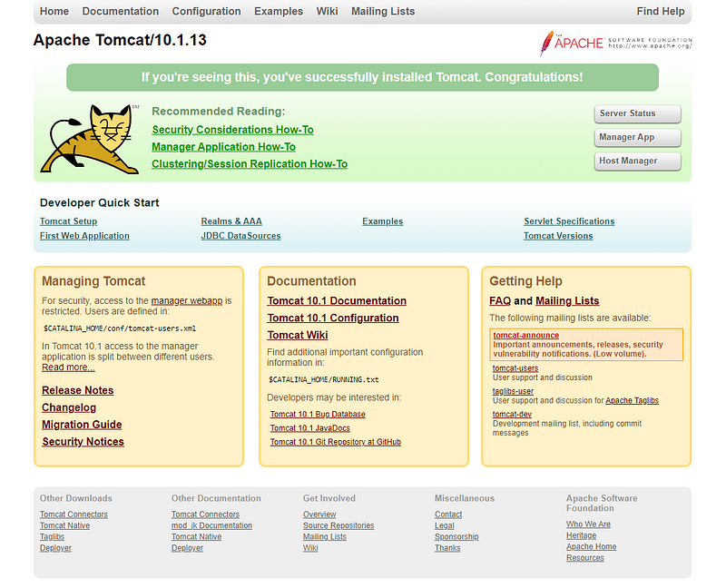The width and height of the screenshot is (726, 588).
Task: Open the Manager App
Action: pos(635,137)
